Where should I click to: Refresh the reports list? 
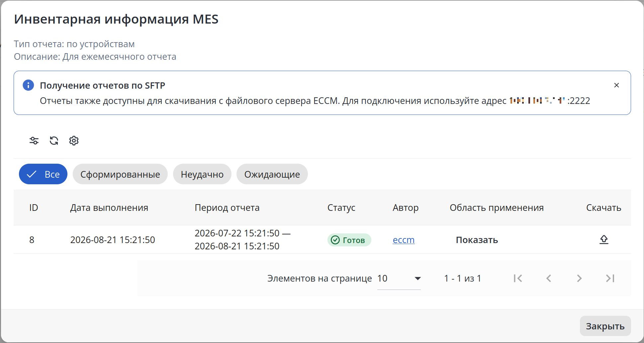pyautogui.click(x=54, y=141)
